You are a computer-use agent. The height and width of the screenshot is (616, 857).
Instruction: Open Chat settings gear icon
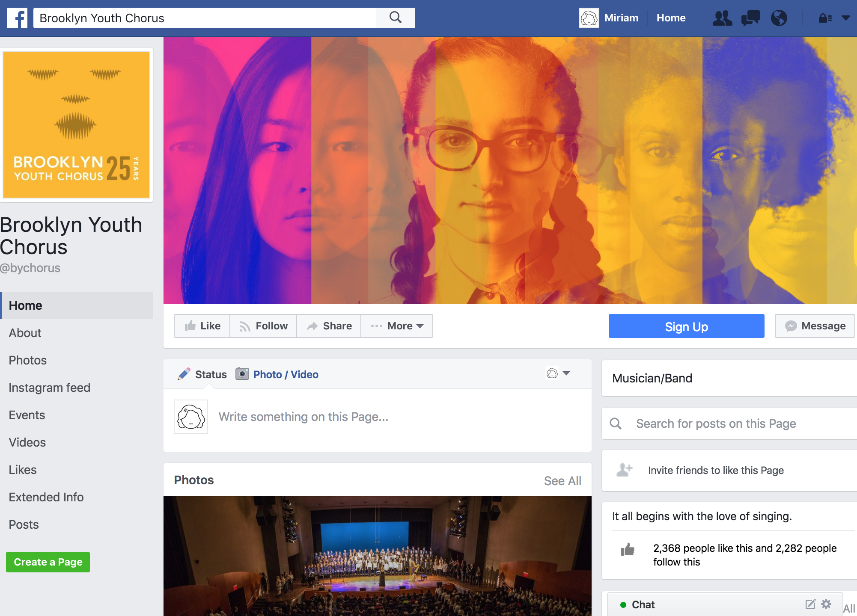point(826,604)
